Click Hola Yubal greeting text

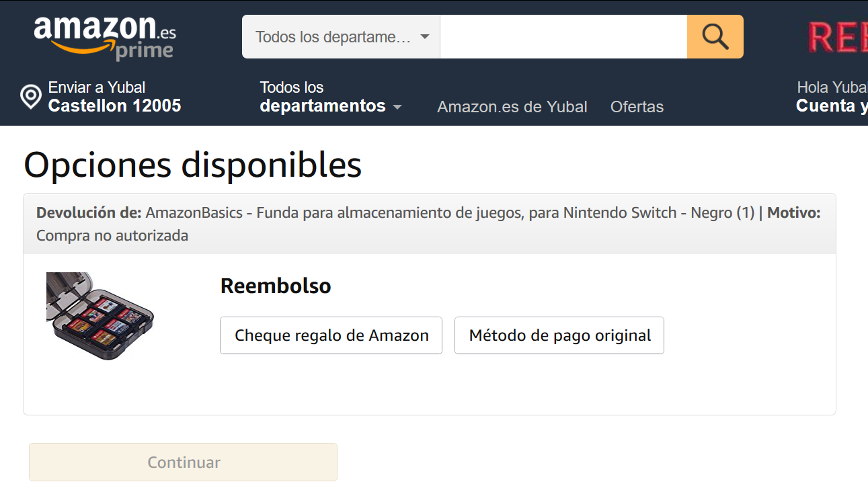(x=830, y=87)
